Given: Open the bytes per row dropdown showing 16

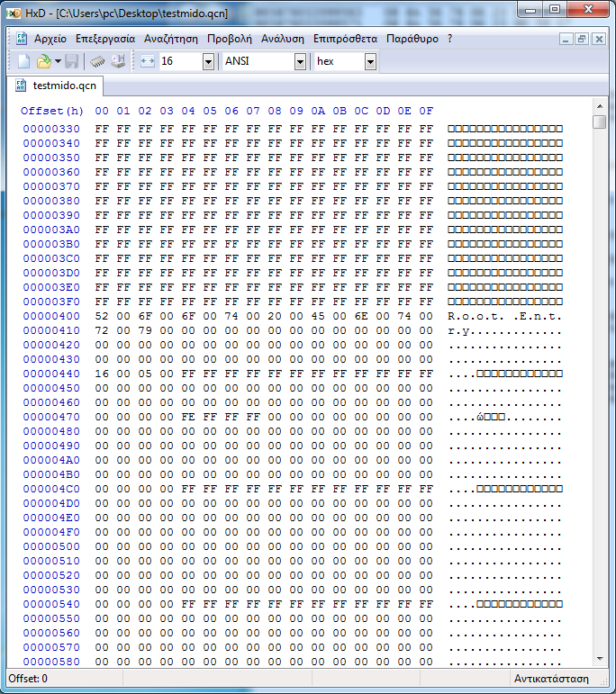Looking at the screenshot, I should pos(208,61).
